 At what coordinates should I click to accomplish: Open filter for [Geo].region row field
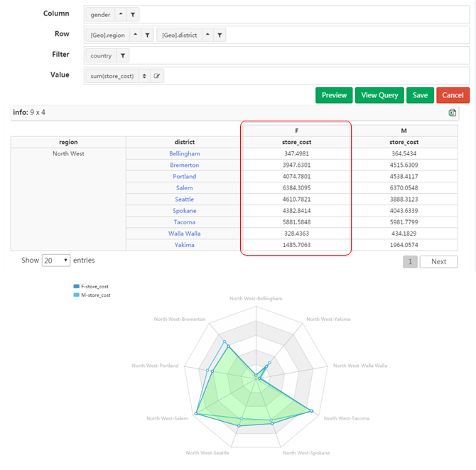point(146,34)
